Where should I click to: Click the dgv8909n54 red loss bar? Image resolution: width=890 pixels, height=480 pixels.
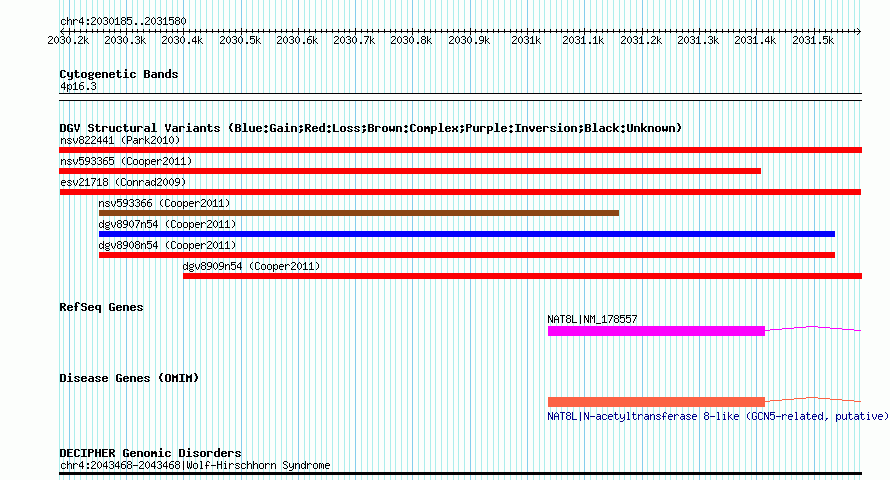point(522,276)
